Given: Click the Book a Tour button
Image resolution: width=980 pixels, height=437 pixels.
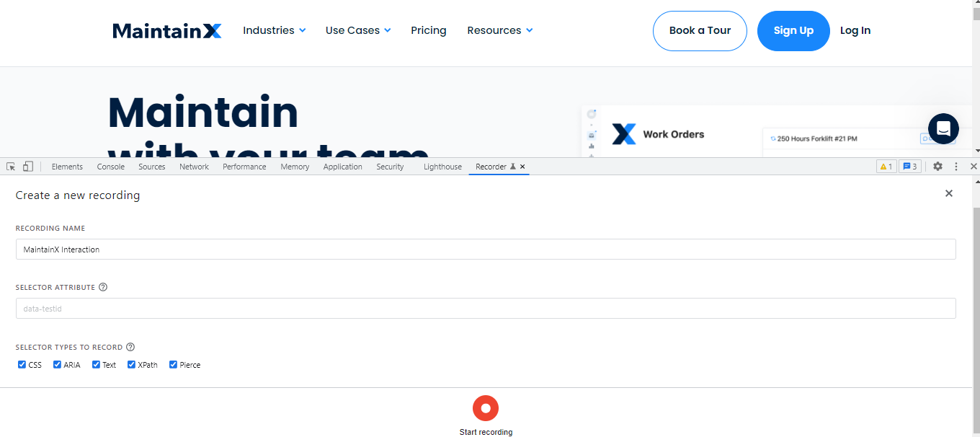Looking at the screenshot, I should (700, 31).
